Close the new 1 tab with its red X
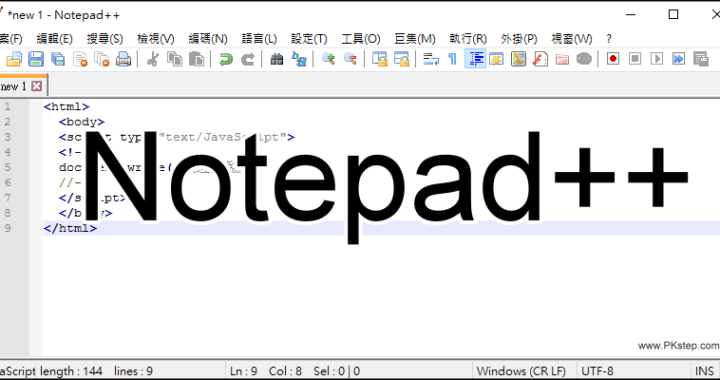 [36, 86]
